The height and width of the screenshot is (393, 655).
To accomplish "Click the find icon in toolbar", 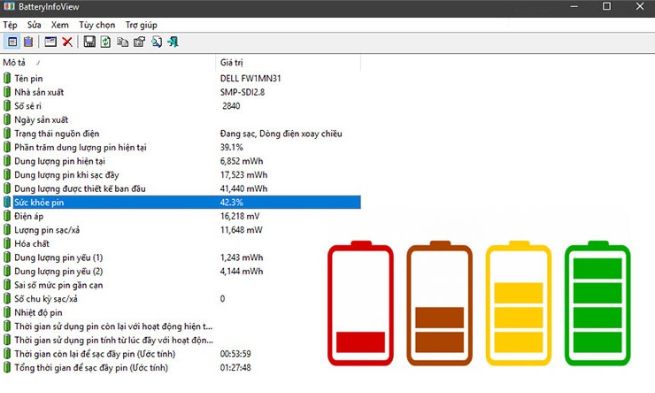I will point(157,42).
